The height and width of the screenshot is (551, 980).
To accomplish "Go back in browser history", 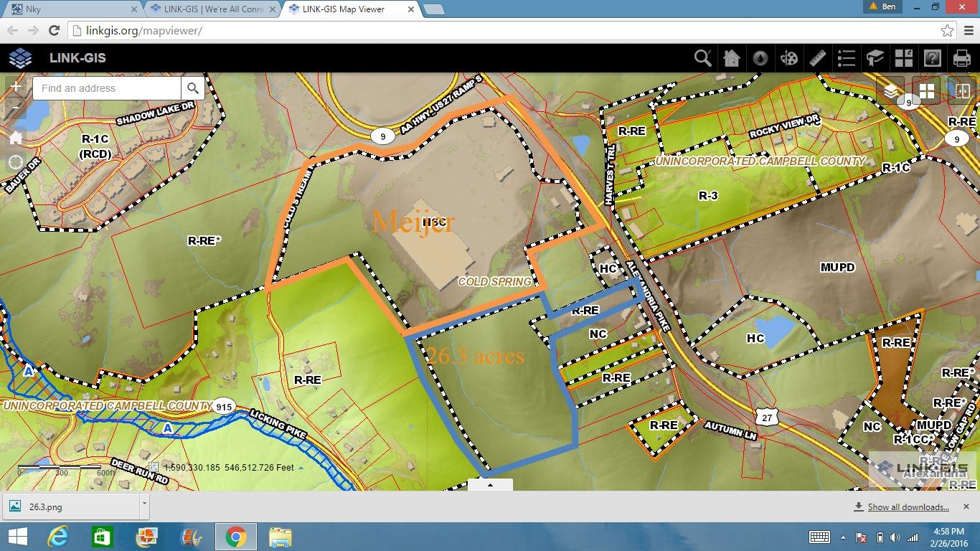I will point(13,31).
